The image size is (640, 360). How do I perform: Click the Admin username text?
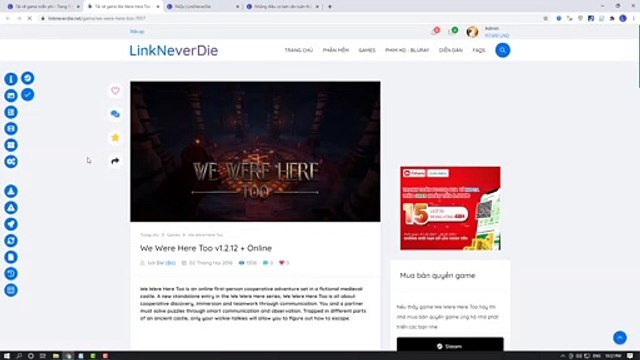coord(492,28)
